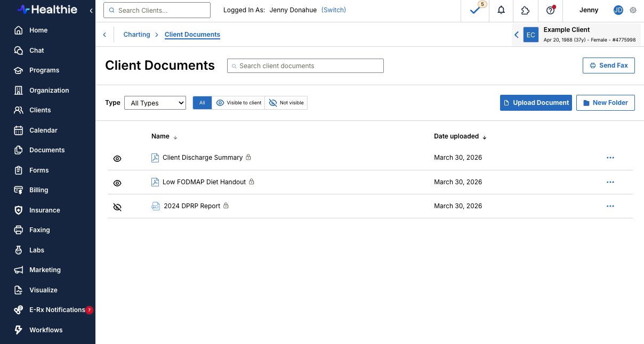Viewport: 644px width, 344px height.
Task: Open the tasks checkmark icon in top bar
Action: coord(475,10)
